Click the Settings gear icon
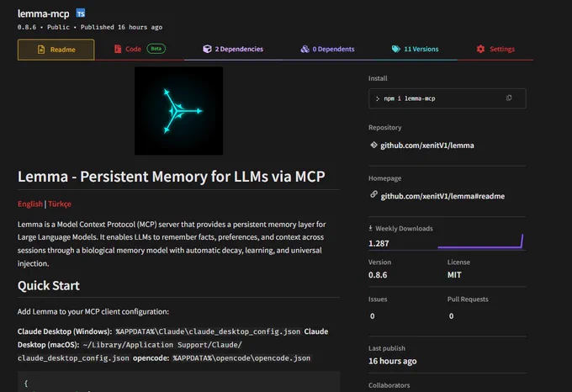The height and width of the screenshot is (392, 572). (480, 49)
